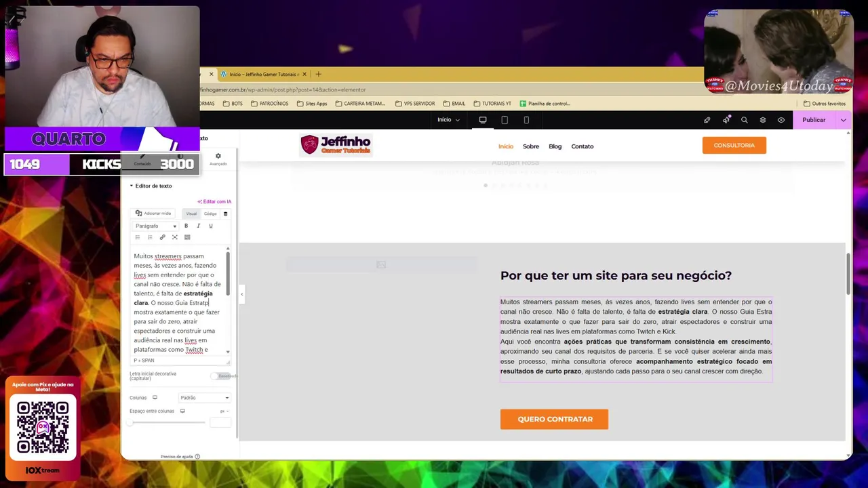
Task: Open Blog menu item on site
Action: tap(555, 146)
